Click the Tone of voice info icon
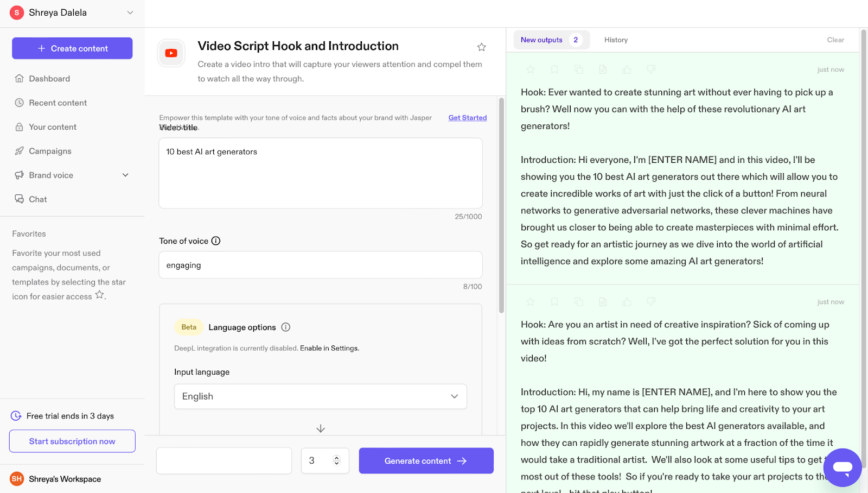This screenshot has height=493, width=868. 216,241
